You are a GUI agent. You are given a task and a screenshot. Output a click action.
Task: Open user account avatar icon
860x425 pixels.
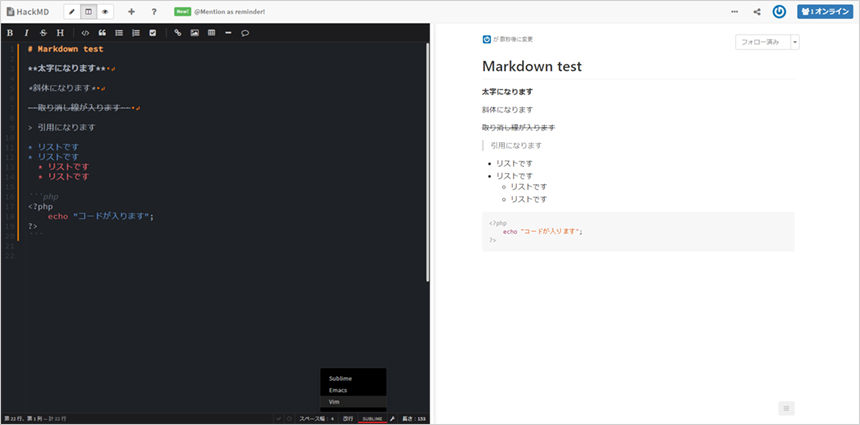click(779, 12)
